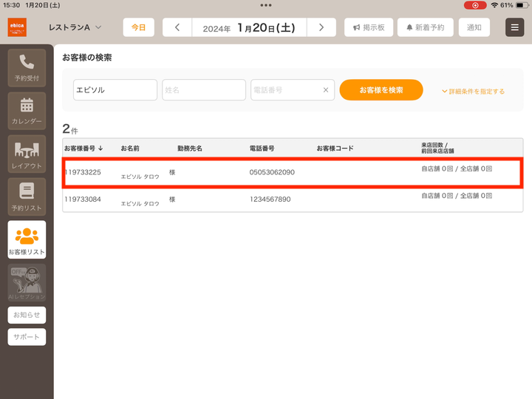
Task: Open the サポート button
Action: click(x=27, y=337)
